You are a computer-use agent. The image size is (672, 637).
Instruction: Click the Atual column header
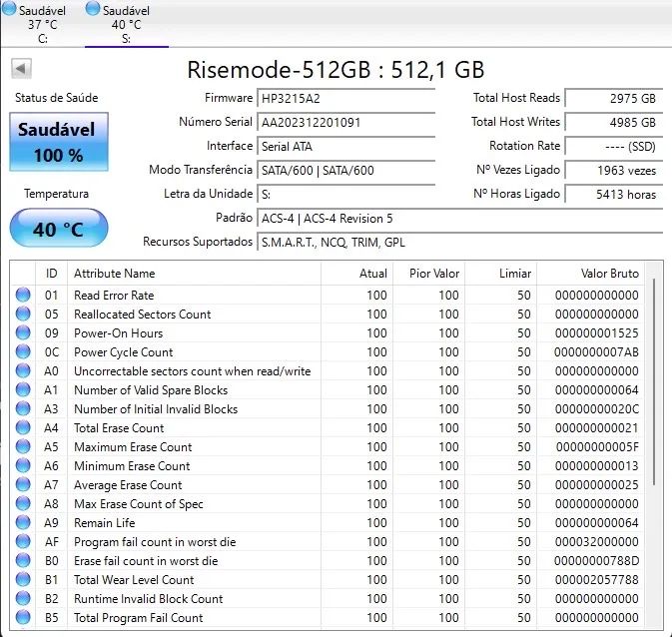[x=356, y=274]
